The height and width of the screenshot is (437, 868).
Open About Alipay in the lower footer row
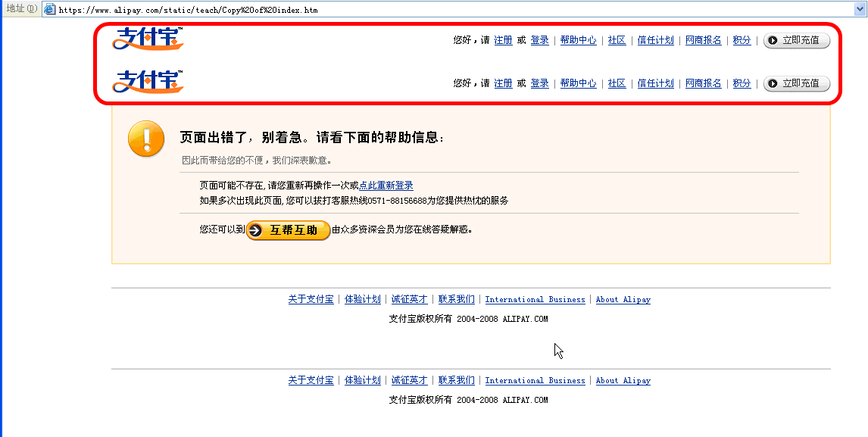tap(623, 380)
